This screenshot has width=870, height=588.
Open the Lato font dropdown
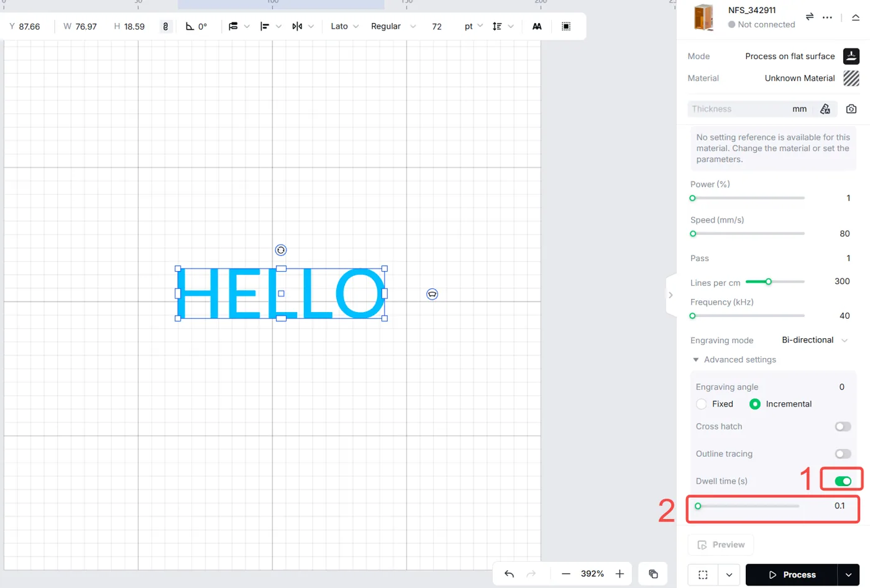[x=345, y=26]
